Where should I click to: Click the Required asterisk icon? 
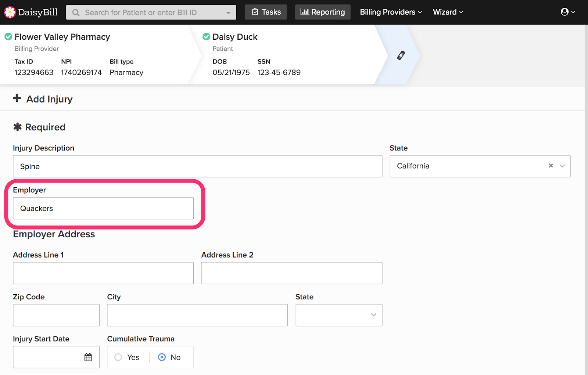tap(17, 127)
